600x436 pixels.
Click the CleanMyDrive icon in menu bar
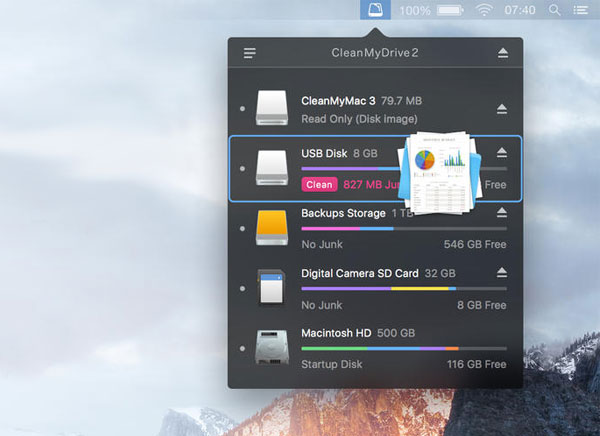pos(375,10)
